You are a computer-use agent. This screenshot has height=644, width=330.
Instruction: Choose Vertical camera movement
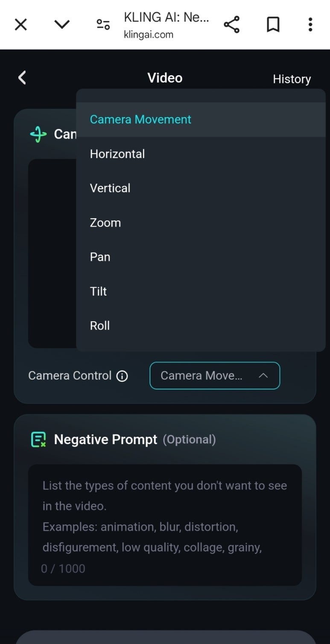pyautogui.click(x=201, y=188)
